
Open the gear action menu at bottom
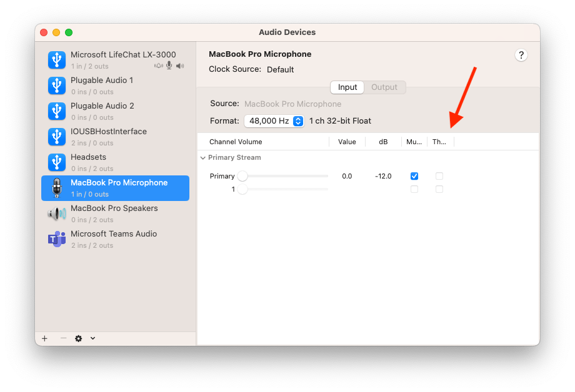point(78,338)
